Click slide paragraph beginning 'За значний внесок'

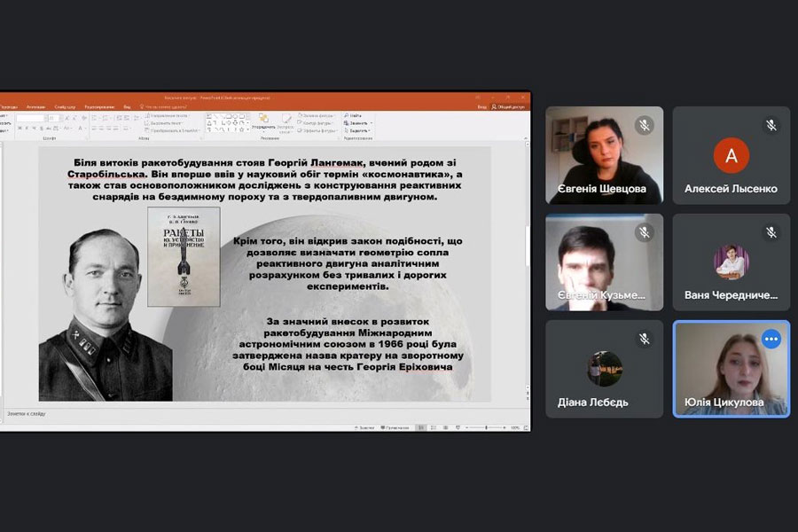pyautogui.click(x=348, y=344)
